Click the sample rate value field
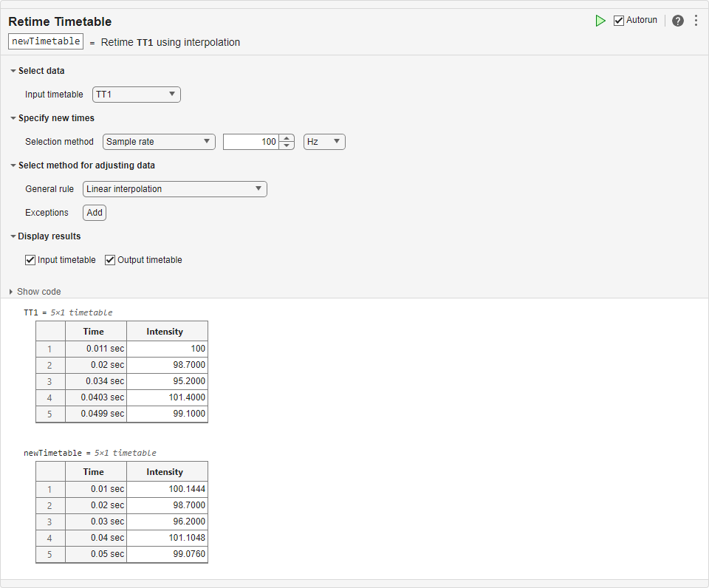Screen dimensions: 709x588 251,142
